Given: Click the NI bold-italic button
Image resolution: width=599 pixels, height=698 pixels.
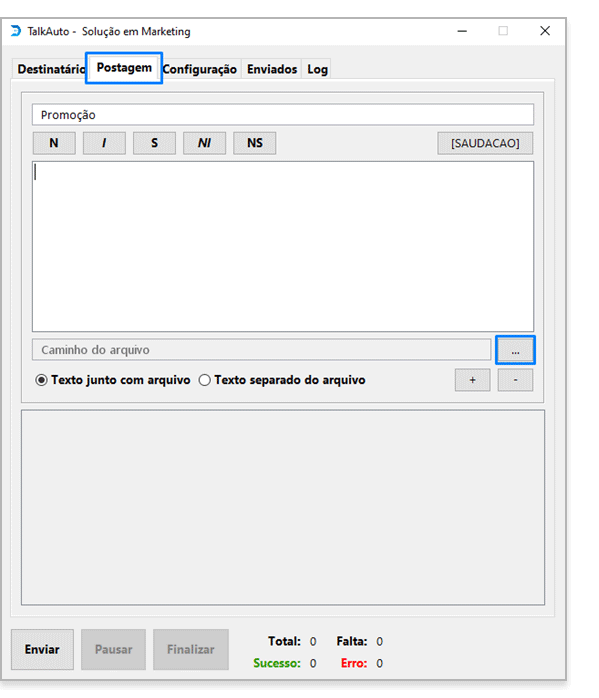Looking at the screenshot, I should point(204,143).
